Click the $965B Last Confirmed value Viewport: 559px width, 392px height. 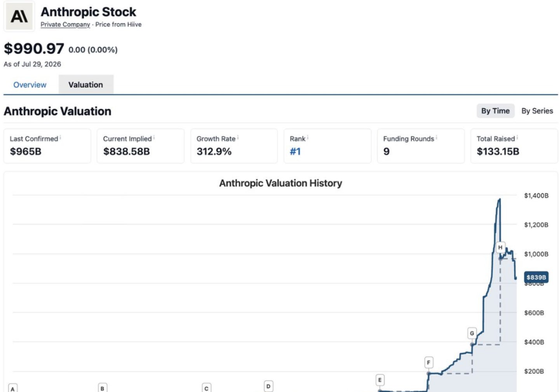[x=26, y=151]
